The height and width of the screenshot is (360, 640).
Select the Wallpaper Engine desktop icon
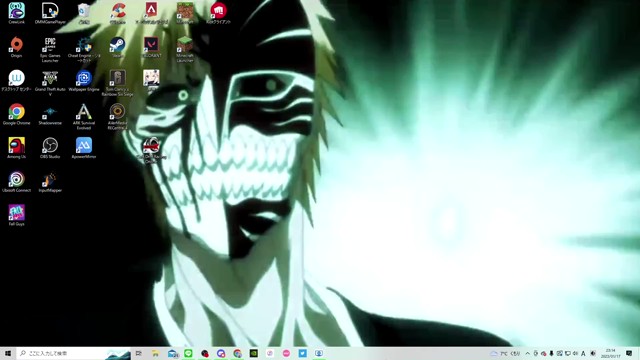point(84,80)
